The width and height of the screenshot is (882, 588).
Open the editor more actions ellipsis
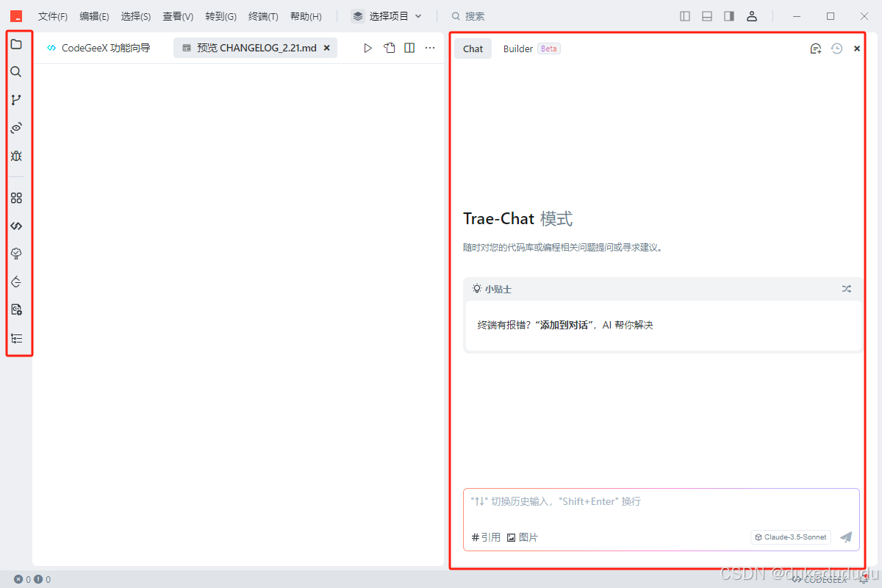[430, 48]
